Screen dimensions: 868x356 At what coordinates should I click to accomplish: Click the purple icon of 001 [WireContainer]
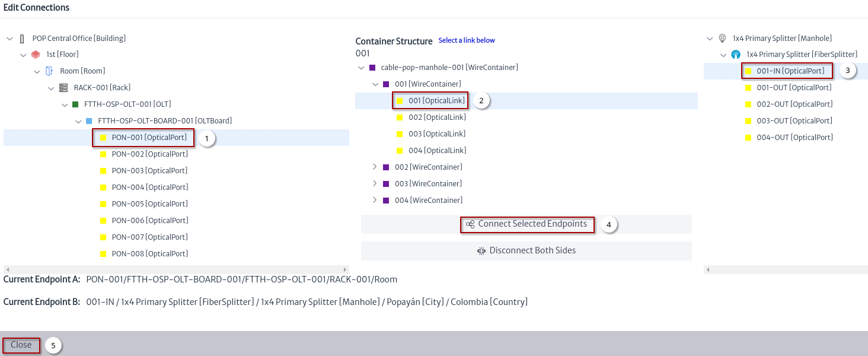[386, 84]
